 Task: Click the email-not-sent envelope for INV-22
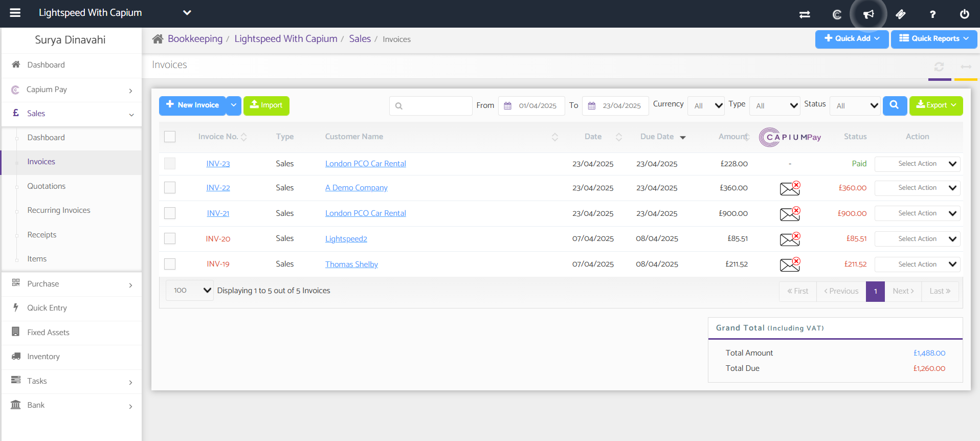click(790, 188)
